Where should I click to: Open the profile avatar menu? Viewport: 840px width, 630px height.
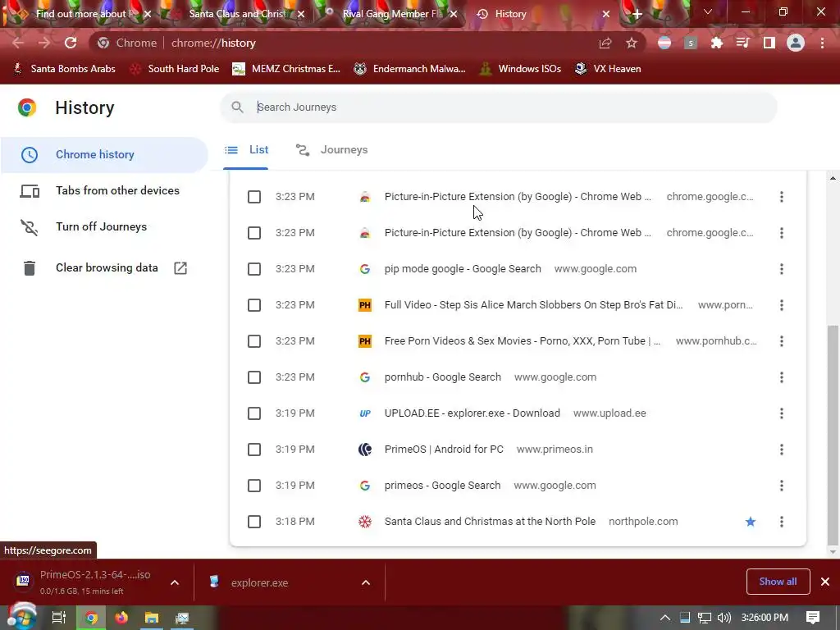[796, 43]
